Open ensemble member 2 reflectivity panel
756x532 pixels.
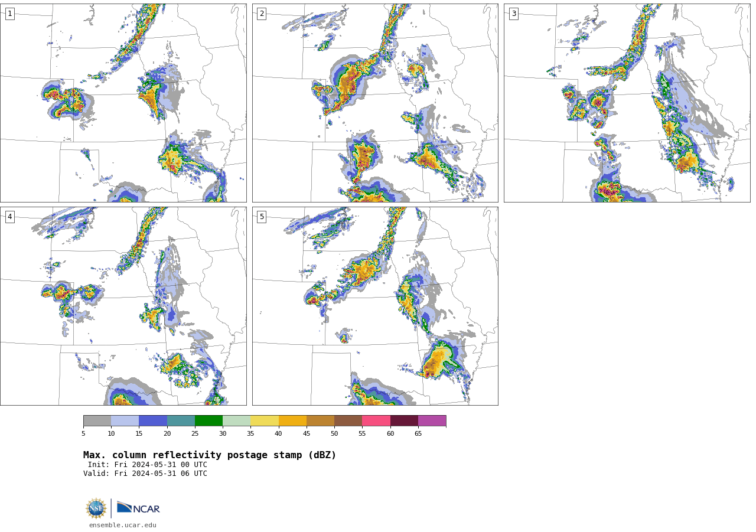point(375,103)
